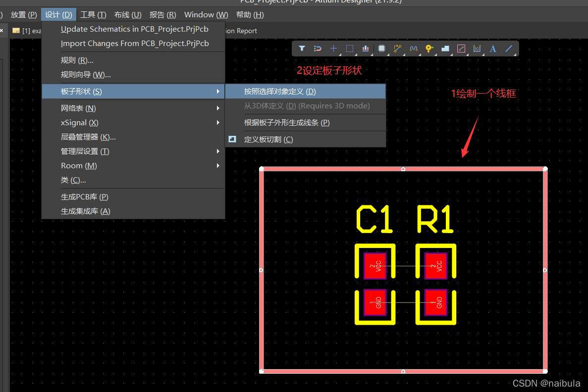Expand the xSignal submenu arrow
Screen dimensions: 588x392
tap(218, 123)
